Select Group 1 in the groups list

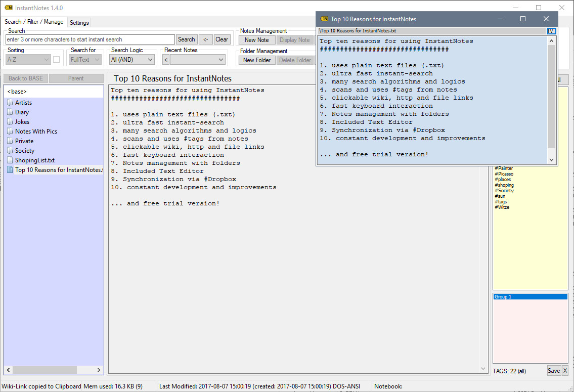(x=530, y=297)
